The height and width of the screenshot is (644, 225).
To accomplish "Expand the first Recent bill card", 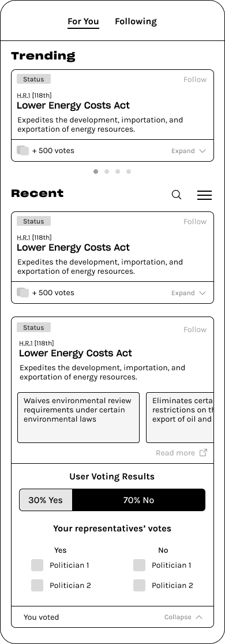I will [x=189, y=293].
